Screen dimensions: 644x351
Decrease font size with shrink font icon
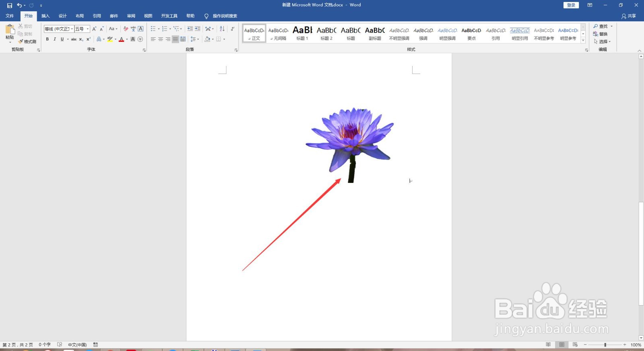[x=102, y=29]
